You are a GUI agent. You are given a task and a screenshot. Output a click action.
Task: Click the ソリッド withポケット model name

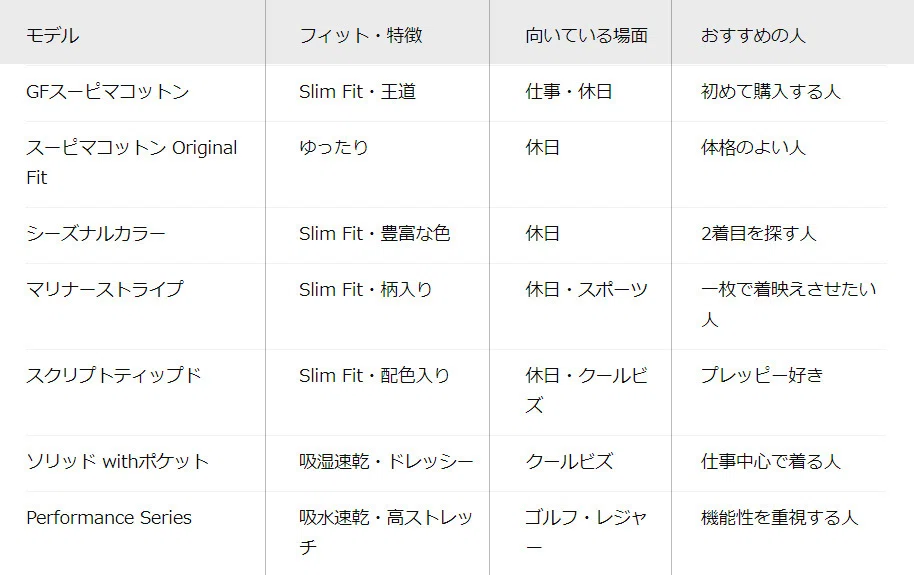coord(118,462)
